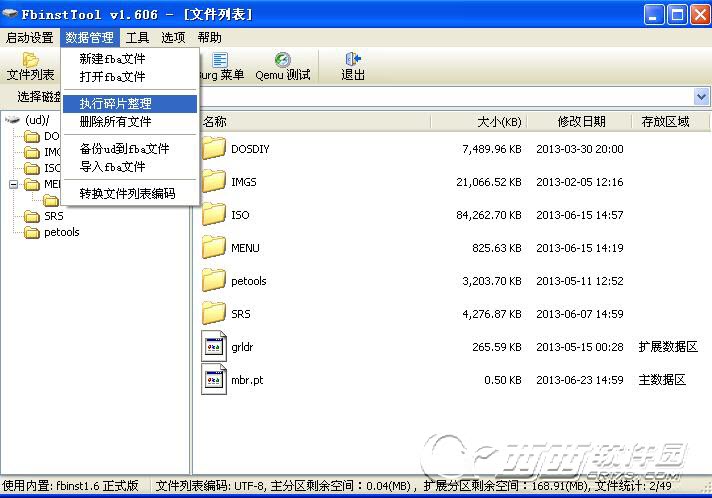712x498 pixels.
Task: Select 转换文件列表编码 menu entry
Action: pyautogui.click(x=130, y=193)
